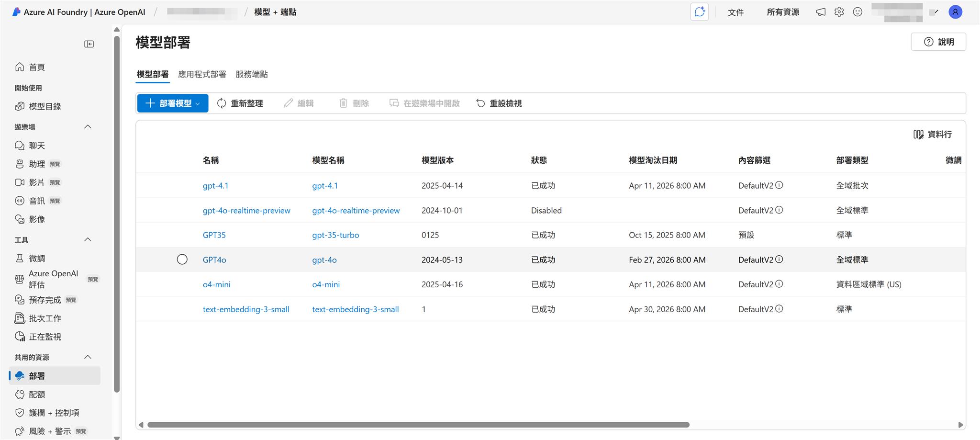
Task: Select 部署 in the sidebar
Action: (x=55, y=376)
